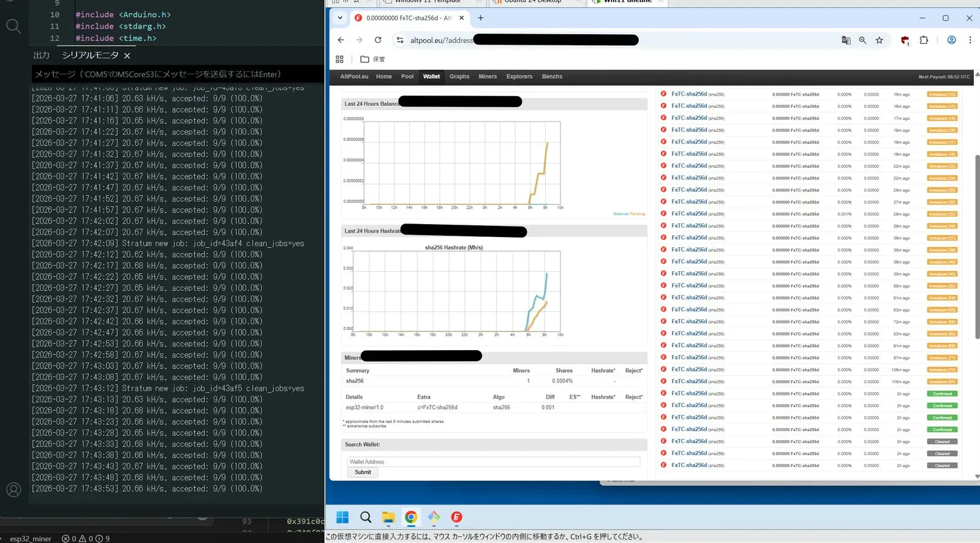The height and width of the screenshot is (543, 980).
Task: Open the zoom magnifier icon in the address bar
Action: tap(862, 40)
